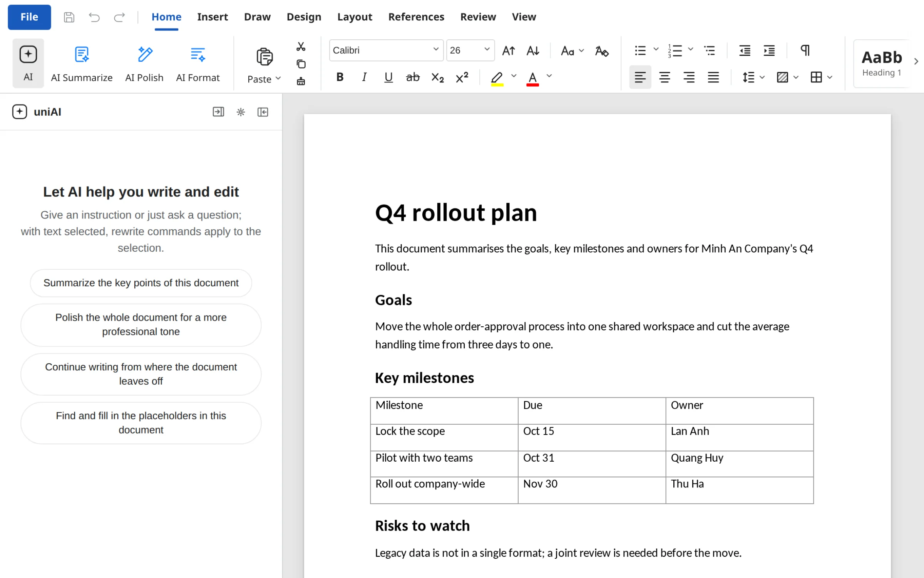Click 'Continue writing from where the document leaves off'
Image resolution: width=924 pixels, height=578 pixels.
click(x=141, y=374)
